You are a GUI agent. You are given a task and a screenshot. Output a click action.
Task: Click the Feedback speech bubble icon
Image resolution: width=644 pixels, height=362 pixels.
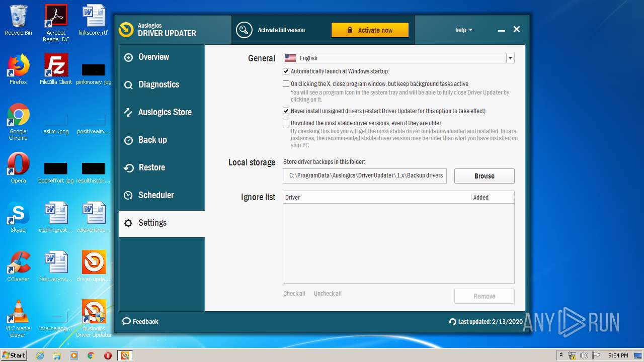[x=126, y=321]
